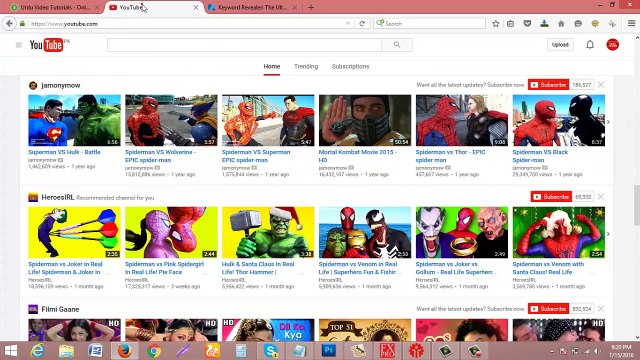Show next HeroesIRL videos arrow
640x360 pixels.
coord(608,234)
